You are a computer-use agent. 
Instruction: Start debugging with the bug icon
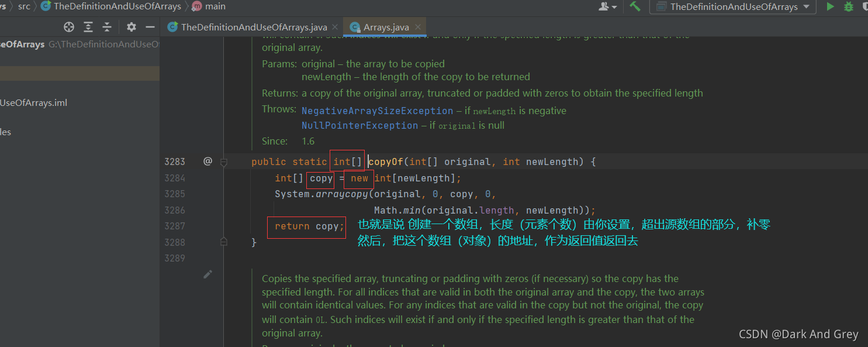tap(849, 7)
